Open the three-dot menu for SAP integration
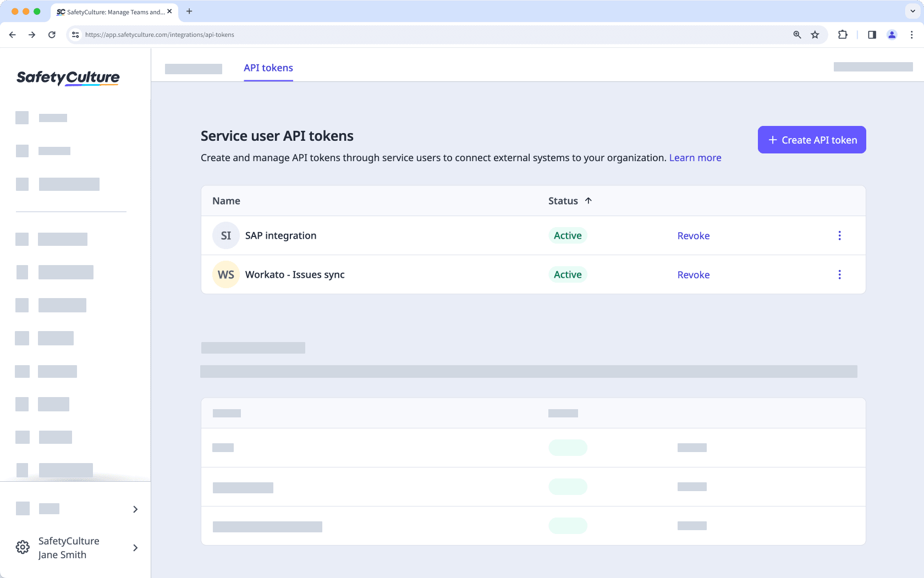The image size is (924, 578). 839,235
